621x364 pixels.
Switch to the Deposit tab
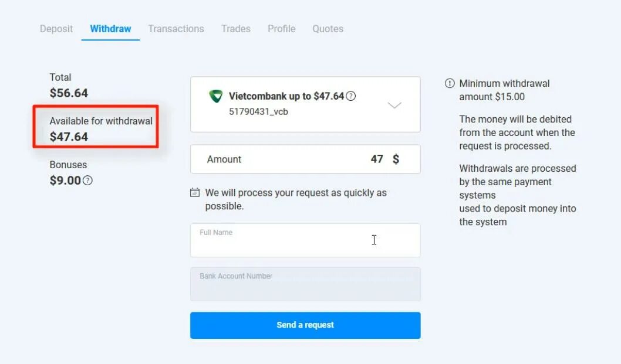(x=56, y=29)
